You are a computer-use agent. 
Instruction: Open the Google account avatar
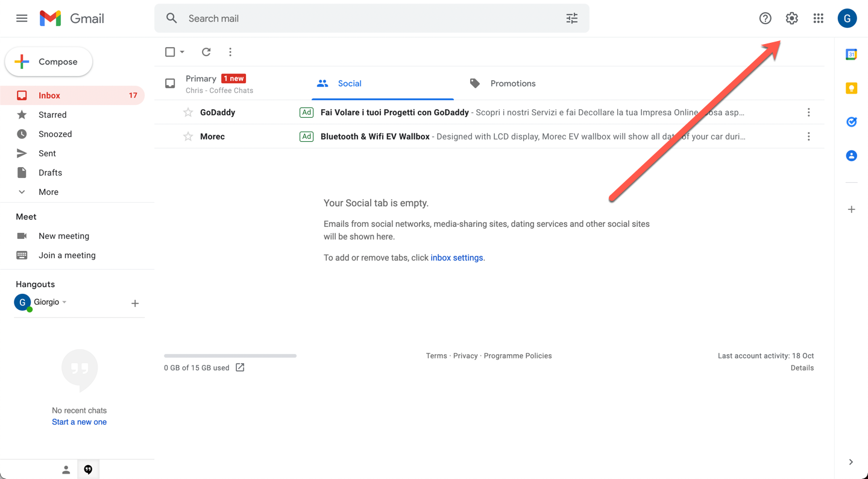point(848,18)
